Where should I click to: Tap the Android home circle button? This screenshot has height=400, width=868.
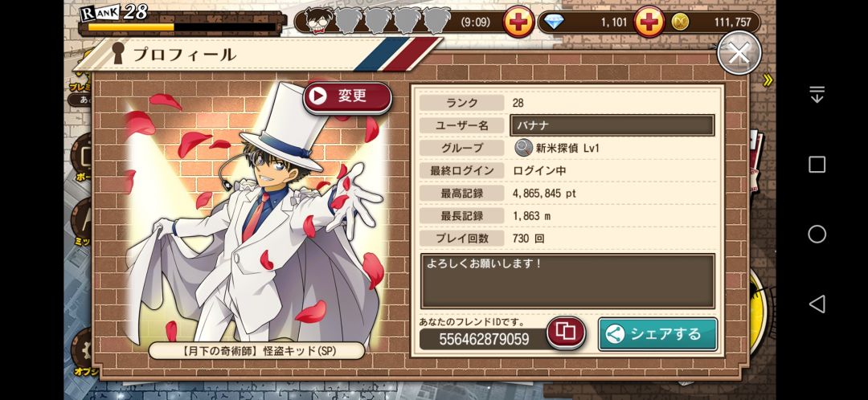point(817,234)
